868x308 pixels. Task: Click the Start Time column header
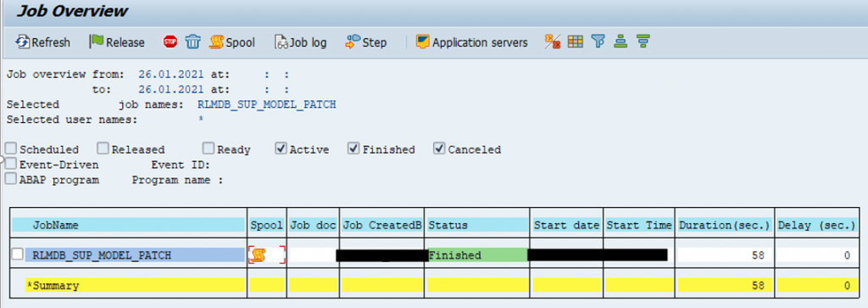pos(639,225)
